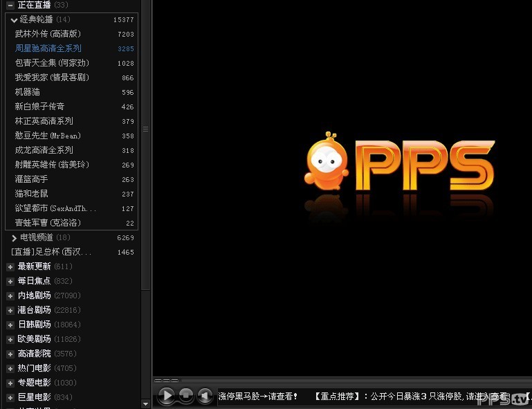Screen dimensions: 532x409
Task: Click the 最新更新 category label
Action: [x=35, y=266]
